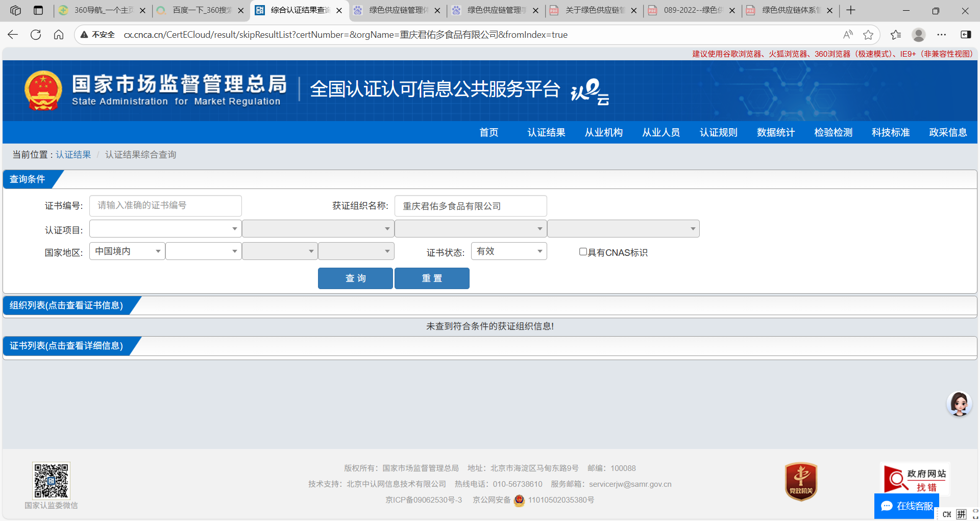Viewport: 980px width, 521px height.
Task: Toggle the 具有CNAS标识 checkbox
Action: (583, 252)
